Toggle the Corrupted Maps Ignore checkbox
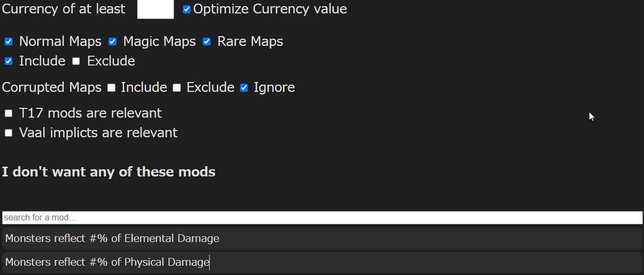The width and height of the screenshot is (644, 275). point(244,88)
